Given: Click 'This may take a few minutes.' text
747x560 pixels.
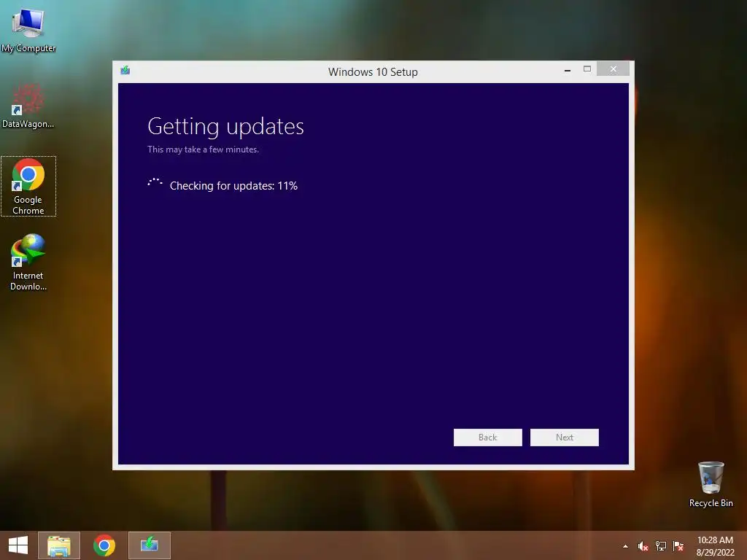Looking at the screenshot, I should (203, 149).
